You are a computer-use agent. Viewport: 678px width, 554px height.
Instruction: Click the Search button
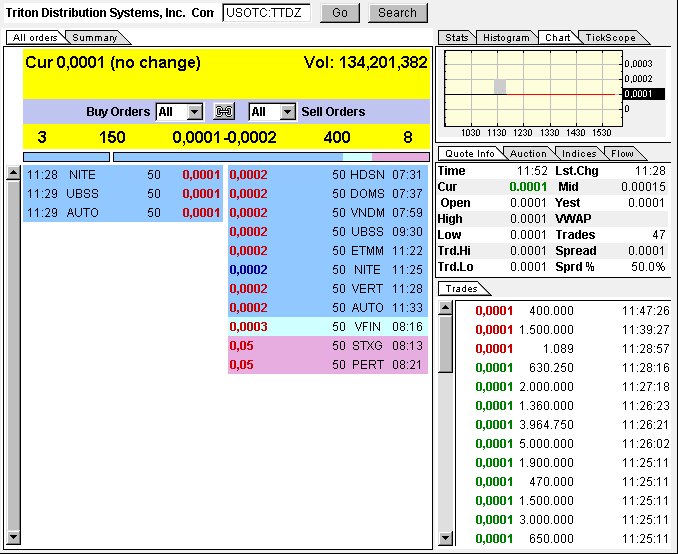[x=397, y=13]
